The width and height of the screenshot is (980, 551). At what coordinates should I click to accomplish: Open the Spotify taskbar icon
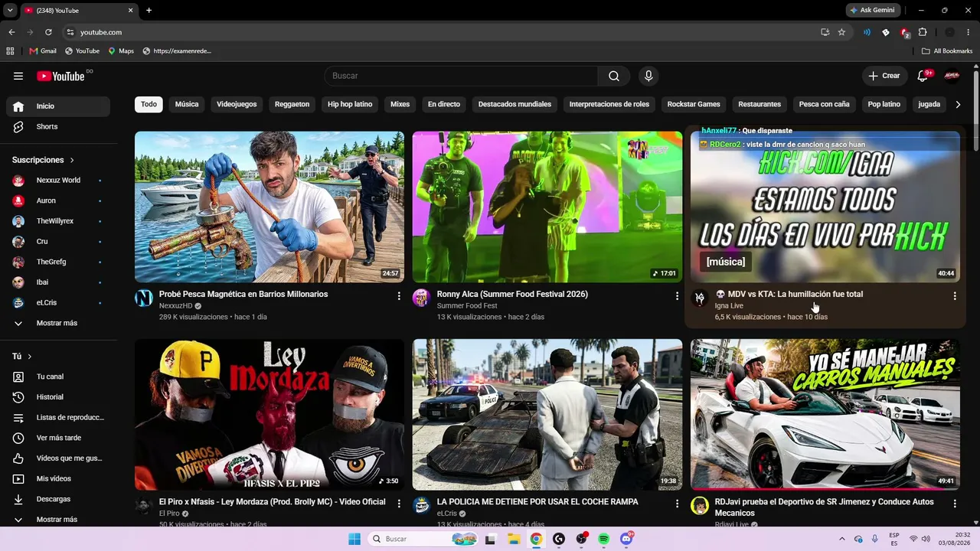tap(603, 539)
